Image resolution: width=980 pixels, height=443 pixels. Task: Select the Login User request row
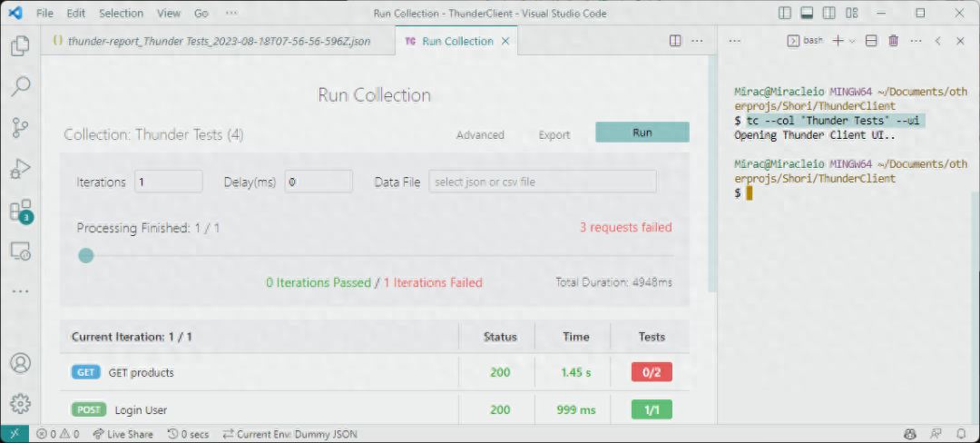click(375, 410)
